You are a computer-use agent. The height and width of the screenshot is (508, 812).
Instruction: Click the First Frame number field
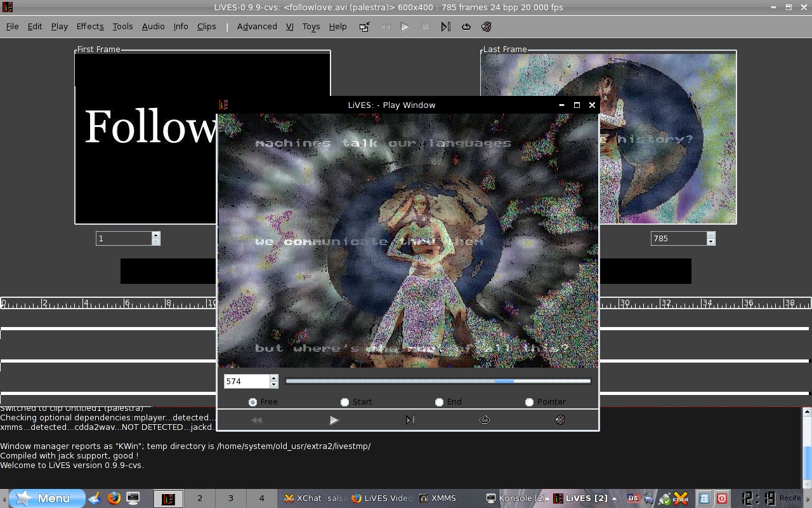[x=124, y=239]
